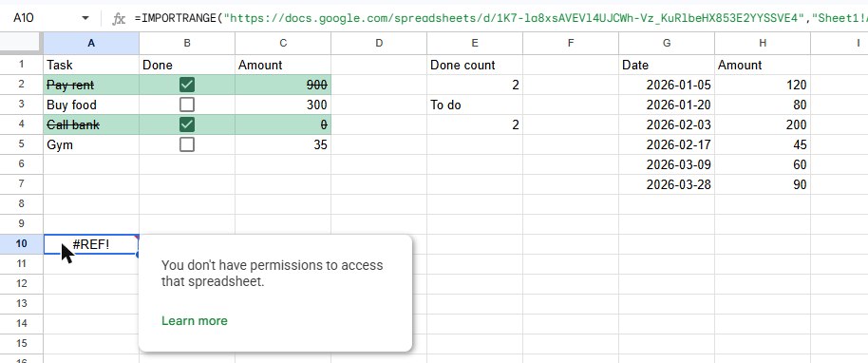Select the Amount header cell in column H
The width and height of the screenshot is (868, 363).
coord(763,65)
